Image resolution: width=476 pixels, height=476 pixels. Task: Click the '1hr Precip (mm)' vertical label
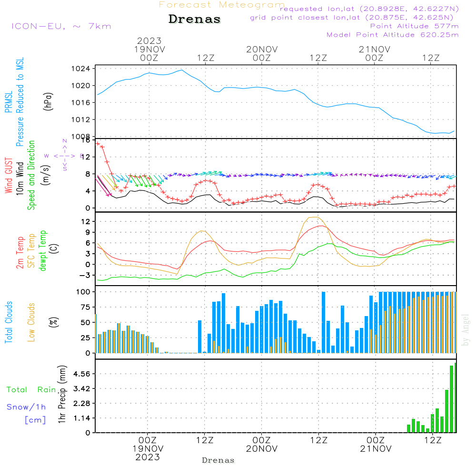[x=62, y=394]
